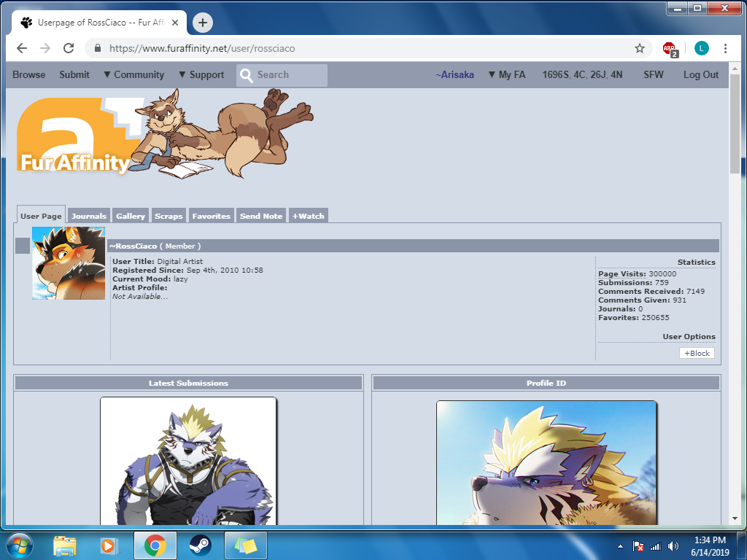
Task: Click the browser reload page icon
Action: (x=69, y=48)
